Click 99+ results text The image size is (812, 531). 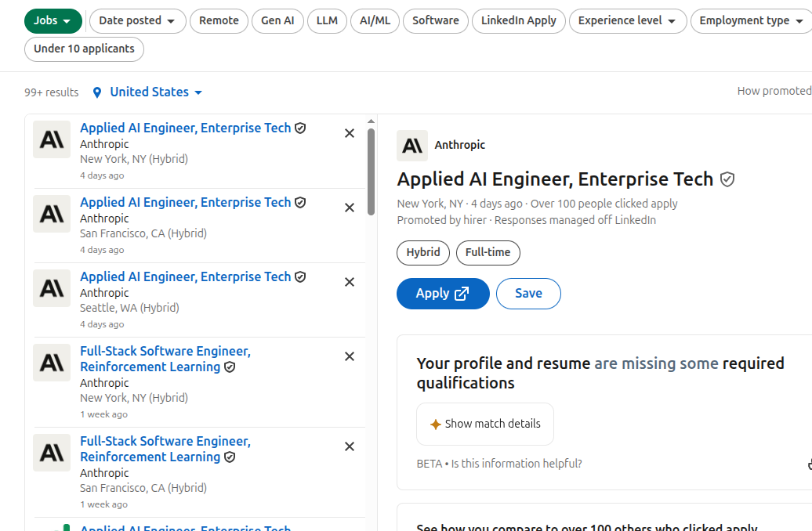click(x=51, y=92)
